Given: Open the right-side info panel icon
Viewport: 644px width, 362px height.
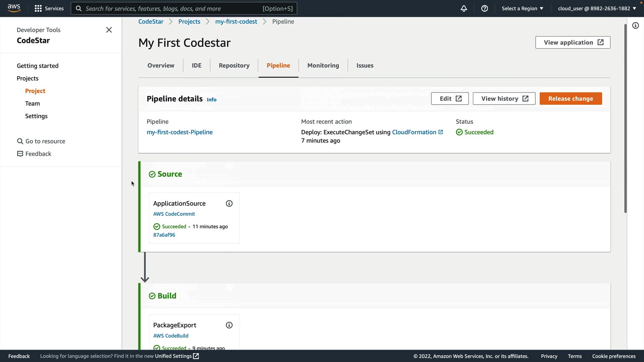Looking at the screenshot, I should coord(635,25).
